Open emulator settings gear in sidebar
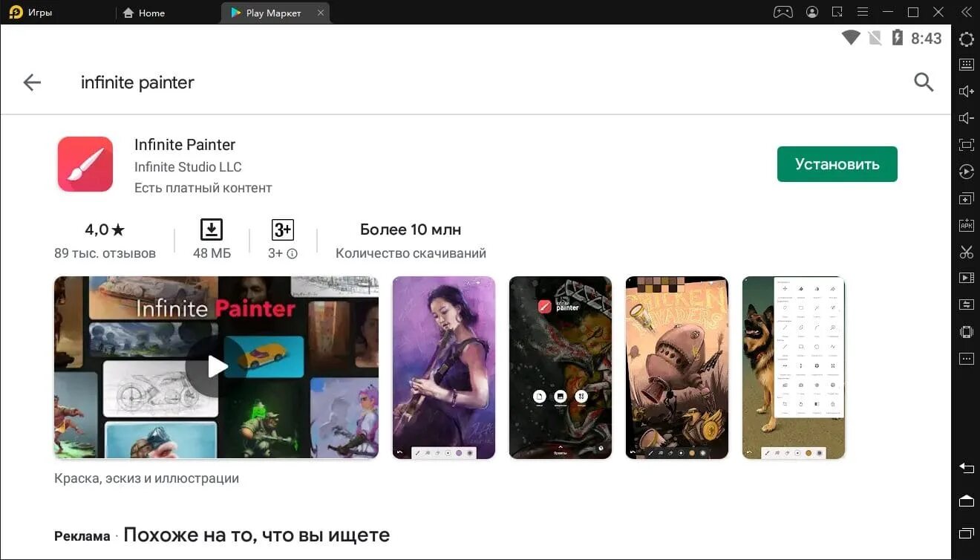980x560 pixels. click(x=967, y=39)
